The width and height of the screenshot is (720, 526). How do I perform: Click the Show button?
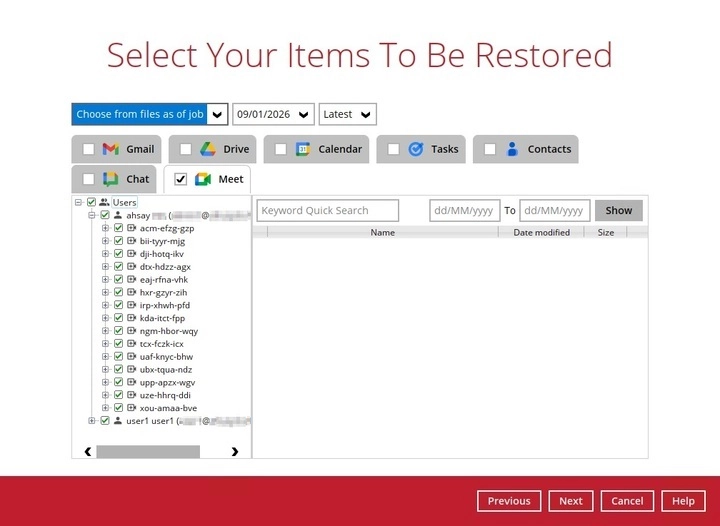tap(618, 211)
